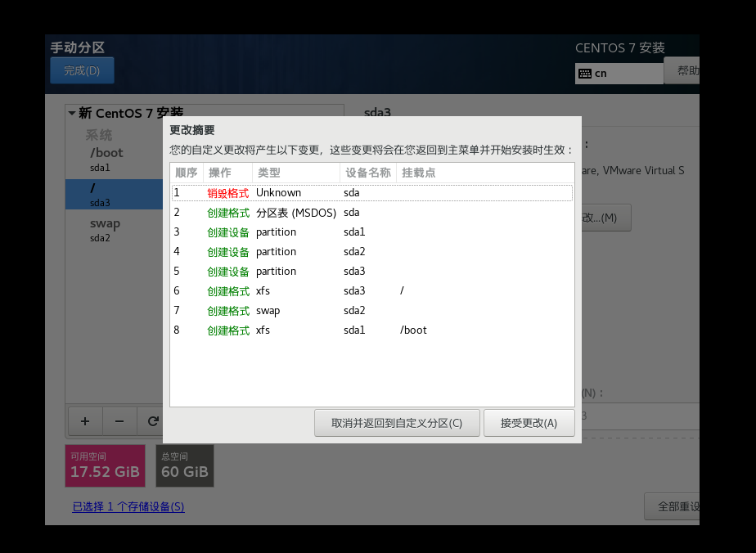Click the 帮助 button

click(x=682, y=71)
